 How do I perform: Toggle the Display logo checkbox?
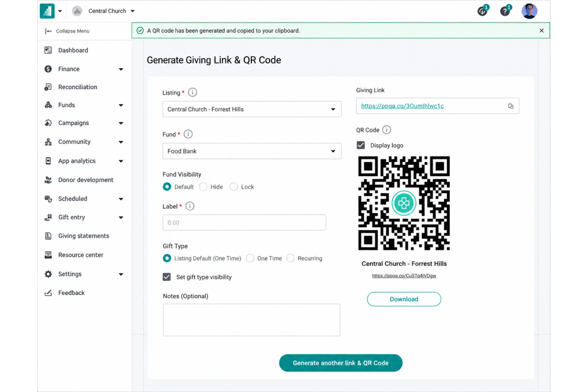point(361,145)
